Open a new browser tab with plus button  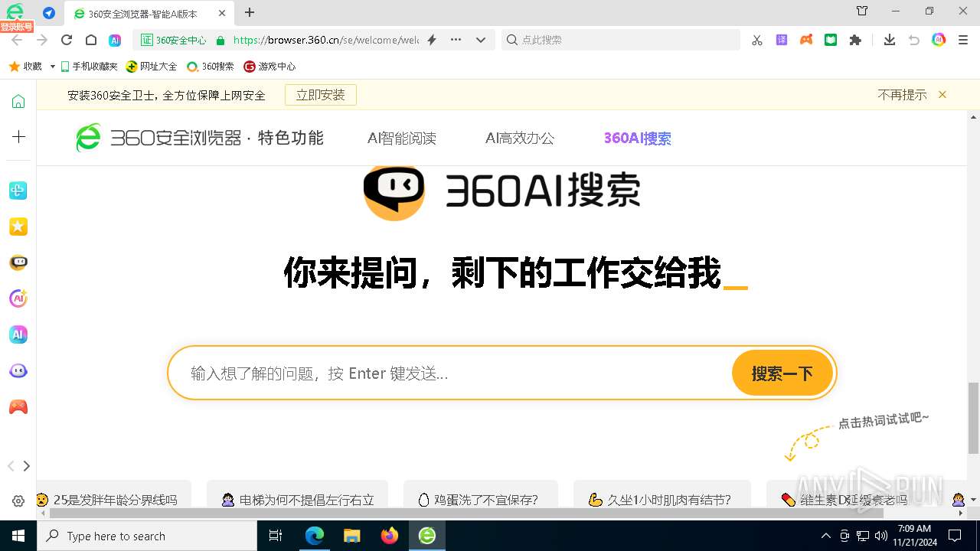point(250,12)
